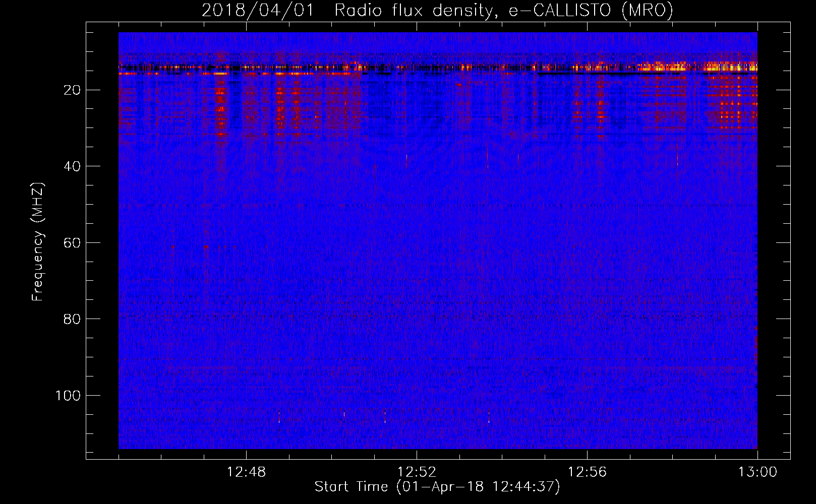Click the 'Start Time (01-Apr-18 12:44:37)' label
The height and width of the screenshot is (504, 816).
coord(437,487)
